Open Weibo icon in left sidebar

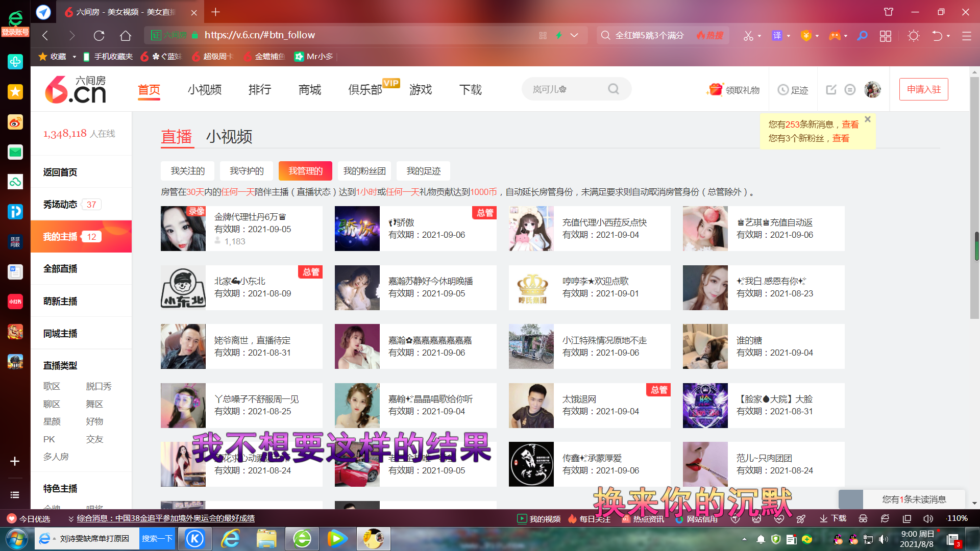point(15,122)
